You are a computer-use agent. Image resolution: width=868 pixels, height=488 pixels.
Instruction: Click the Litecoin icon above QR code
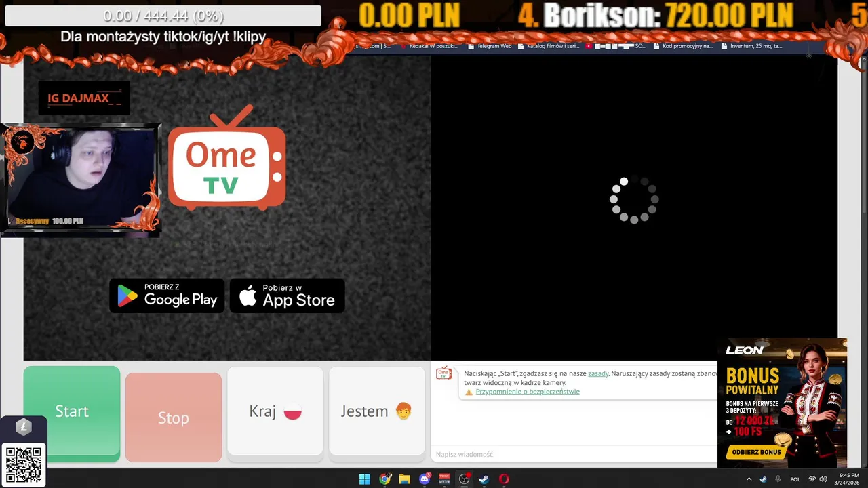click(x=24, y=427)
